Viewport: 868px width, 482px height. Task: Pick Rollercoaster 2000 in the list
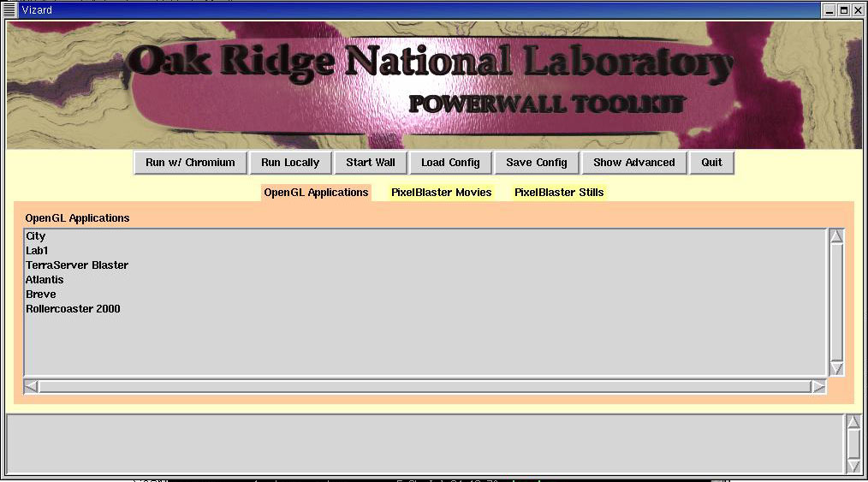pos(73,309)
